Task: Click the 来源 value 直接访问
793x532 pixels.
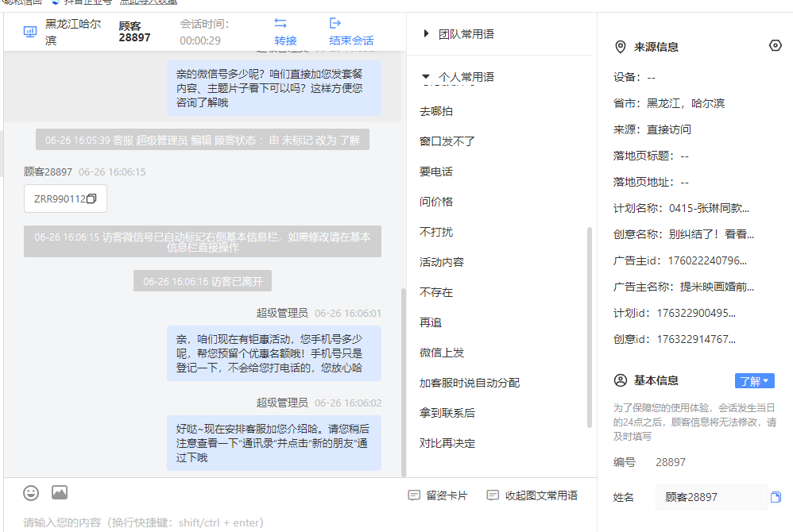Action: click(x=669, y=130)
